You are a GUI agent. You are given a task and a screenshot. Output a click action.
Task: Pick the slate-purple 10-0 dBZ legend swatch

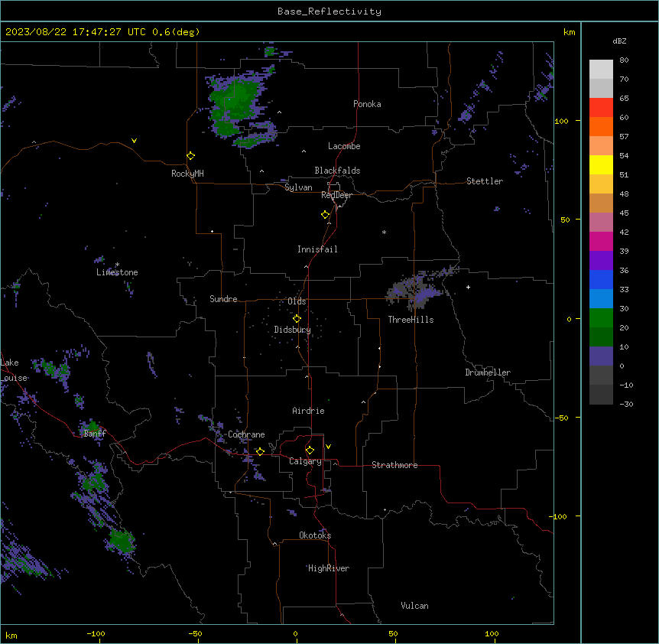(601, 356)
